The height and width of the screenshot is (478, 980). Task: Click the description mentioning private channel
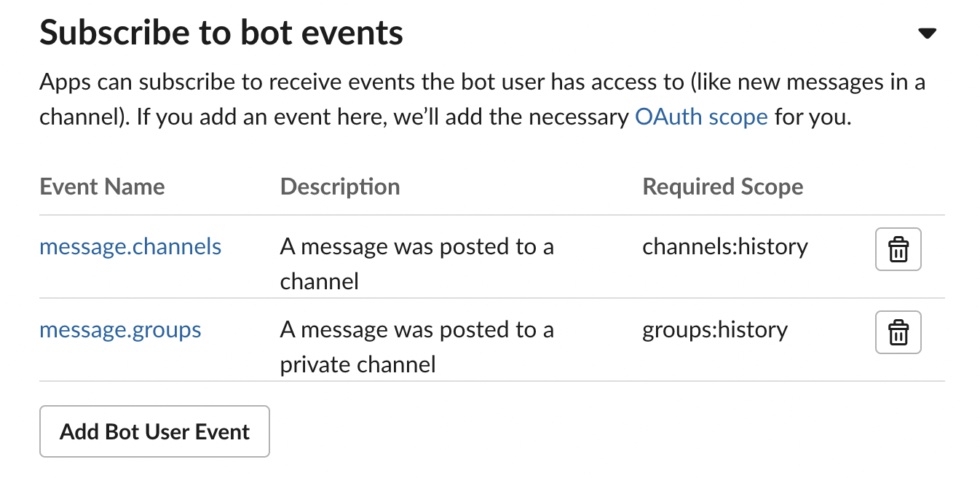point(416,346)
